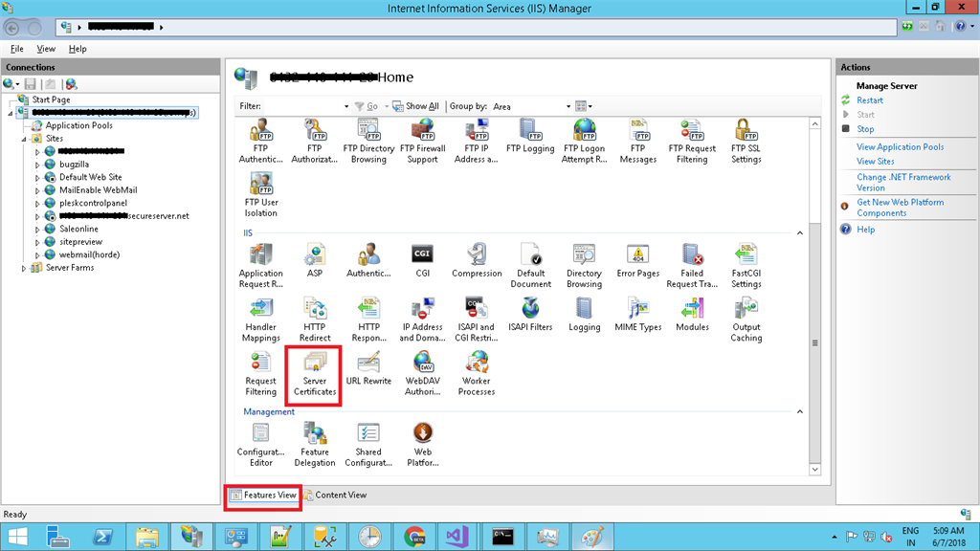The height and width of the screenshot is (551, 980).
Task: Open ISAPI Filters icon
Action: [x=530, y=315]
